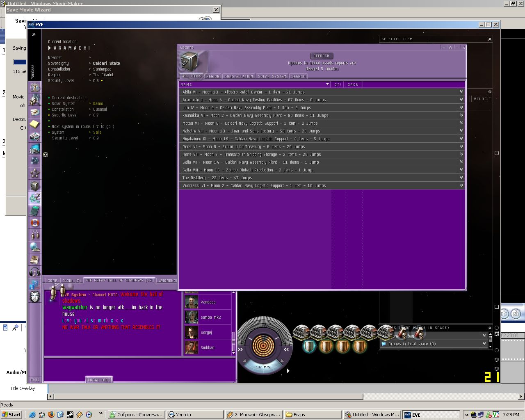525x420 pixels.
Task: Open the Local [80] chat tab
Action: pyautogui.click(x=99, y=380)
